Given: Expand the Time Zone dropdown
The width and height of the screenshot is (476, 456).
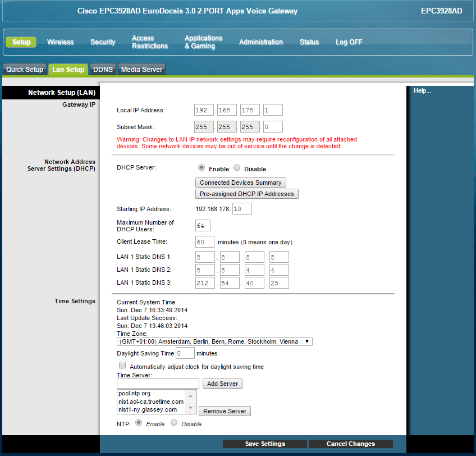Looking at the screenshot, I should (214, 341).
